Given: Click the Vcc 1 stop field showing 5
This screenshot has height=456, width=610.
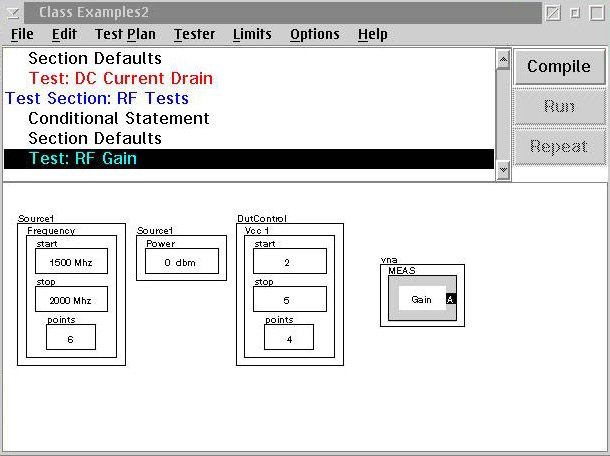Looking at the screenshot, I should [290, 299].
